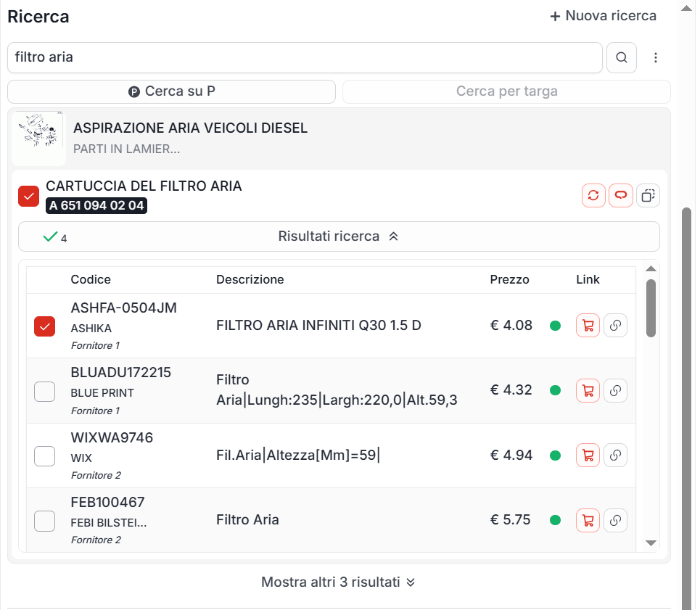Image resolution: width=700 pixels, height=610 pixels.
Task: Tick the WIXWA9746 row checkbox
Action: [x=45, y=456]
